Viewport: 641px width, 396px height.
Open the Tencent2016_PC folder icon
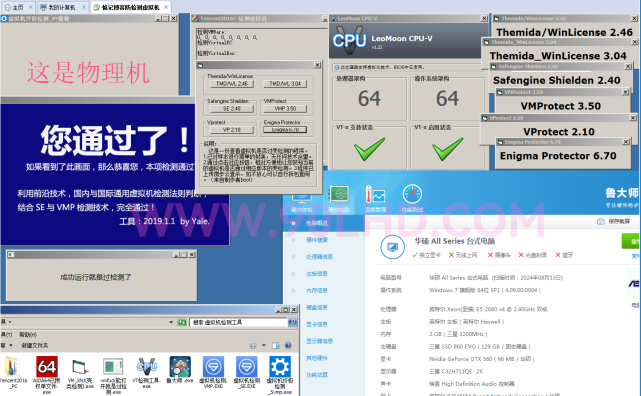[12, 367]
